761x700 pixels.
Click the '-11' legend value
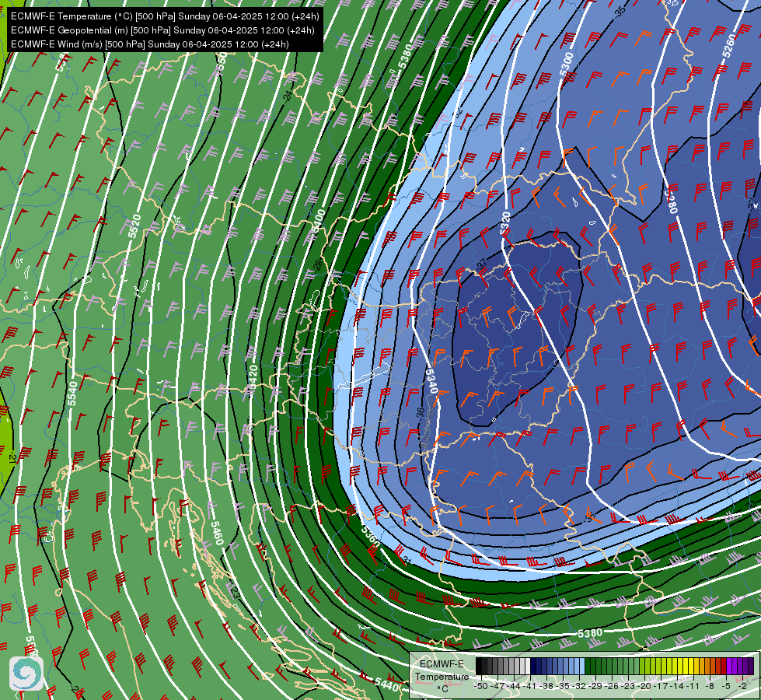(693, 687)
